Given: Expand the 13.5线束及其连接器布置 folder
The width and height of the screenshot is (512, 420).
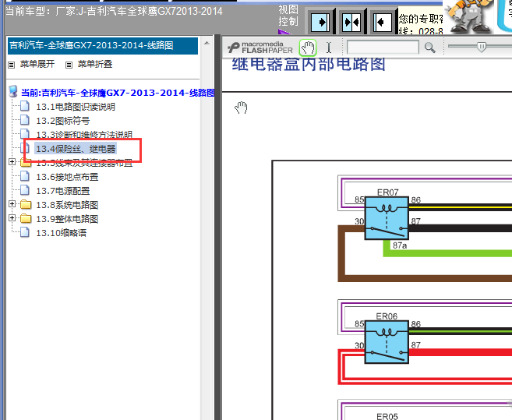Looking at the screenshot, I should click(x=12, y=161).
